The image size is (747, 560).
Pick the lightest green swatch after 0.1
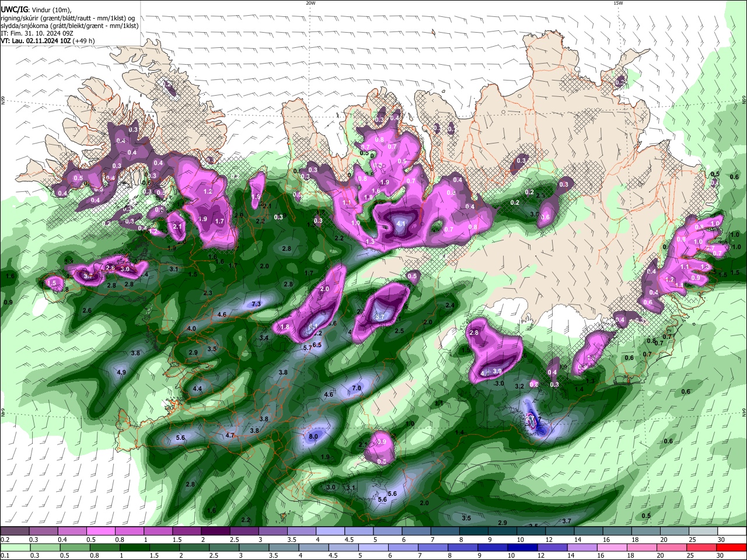click(15, 548)
